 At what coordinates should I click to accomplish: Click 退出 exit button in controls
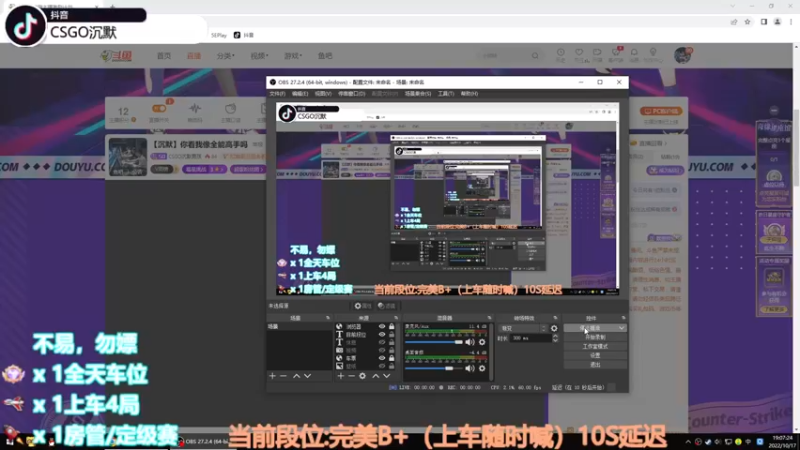click(595, 365)
